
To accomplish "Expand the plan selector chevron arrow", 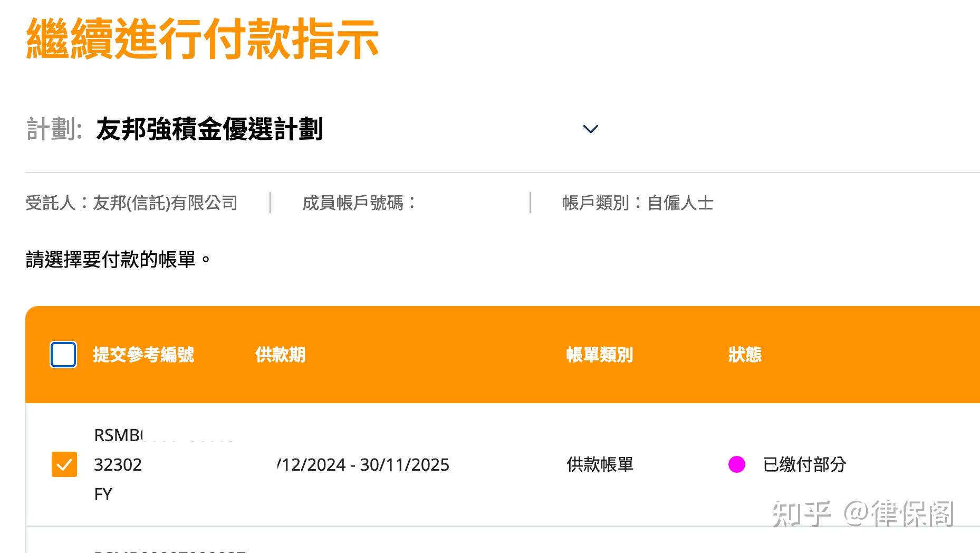I will click(590, 129).
